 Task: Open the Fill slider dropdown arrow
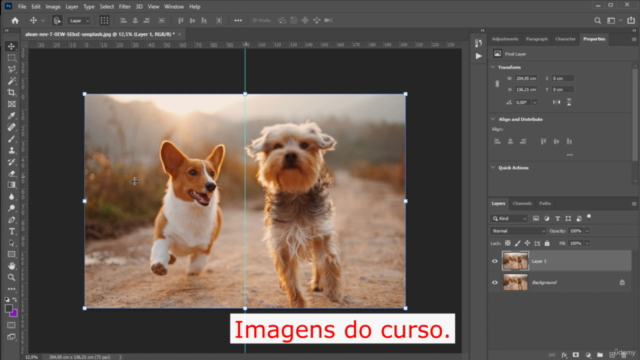pyautogui.click(x=587, y=243)
